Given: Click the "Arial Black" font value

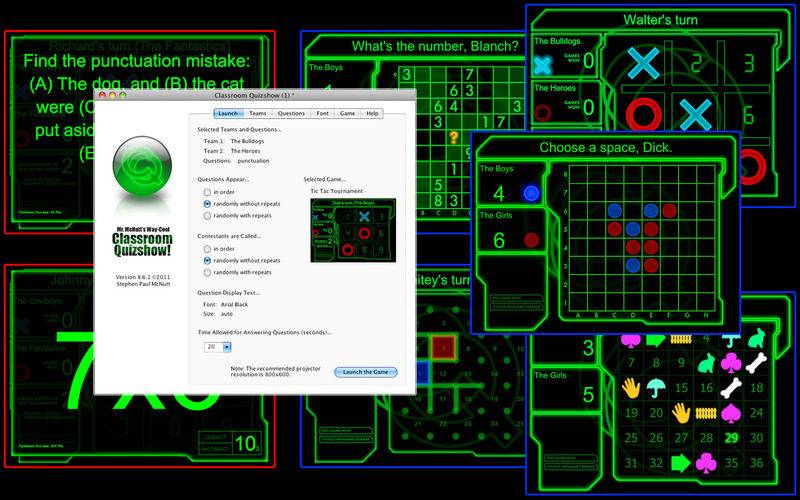Looking at the screenshot, I should 235,304.
